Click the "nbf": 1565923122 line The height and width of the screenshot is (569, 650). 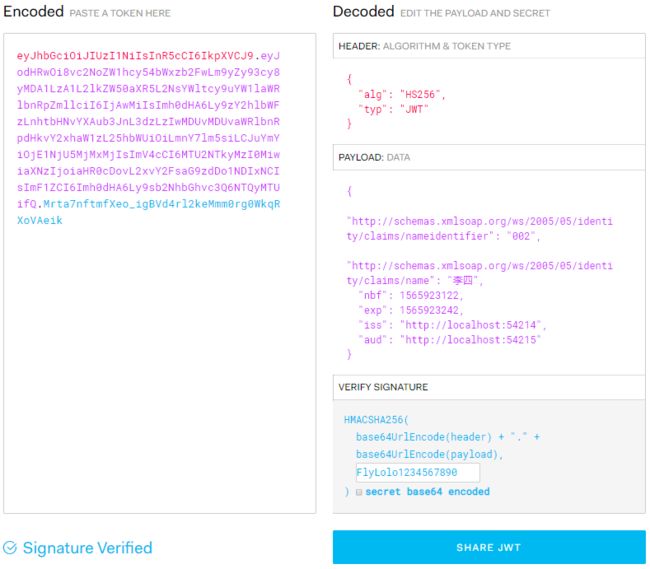point(410,295)
